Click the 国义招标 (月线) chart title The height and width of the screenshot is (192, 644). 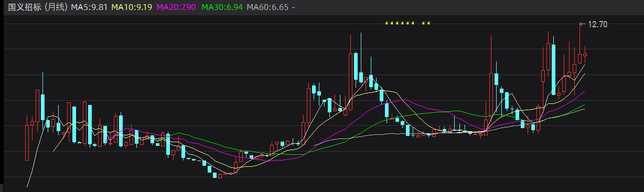38,8
